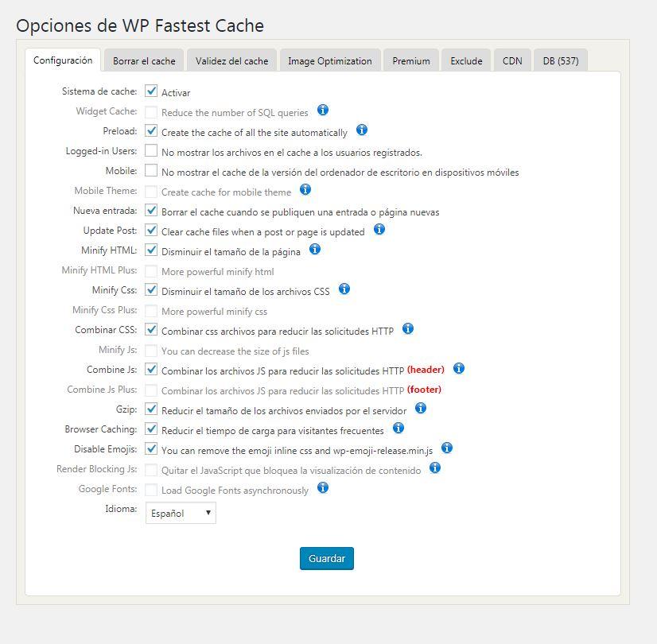Uncheck the Nueva entrada option

(x=151, y=211)
